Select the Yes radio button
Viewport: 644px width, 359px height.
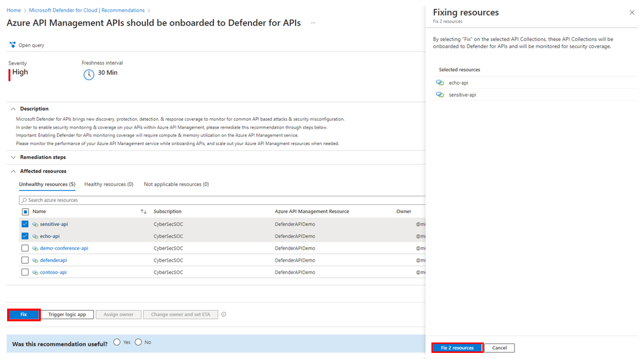[x=117, y=342]
